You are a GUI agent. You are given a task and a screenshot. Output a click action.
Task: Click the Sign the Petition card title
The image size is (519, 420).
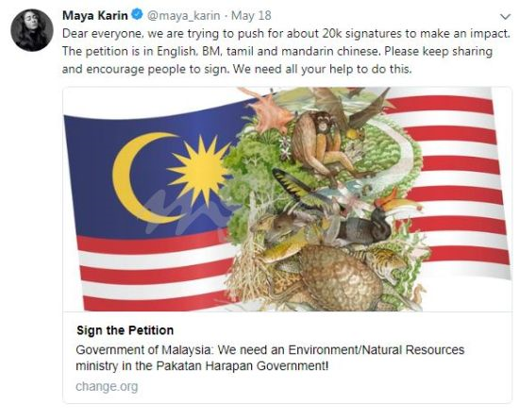point(126,330)
